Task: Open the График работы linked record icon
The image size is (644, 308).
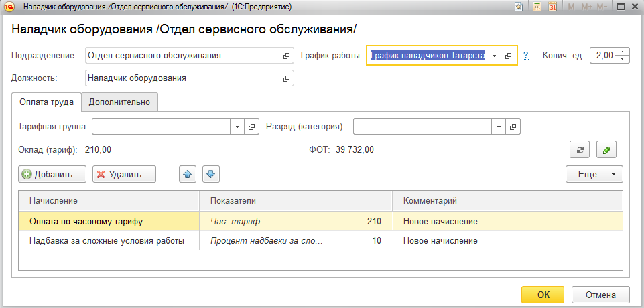Action: tap(509, 56)
